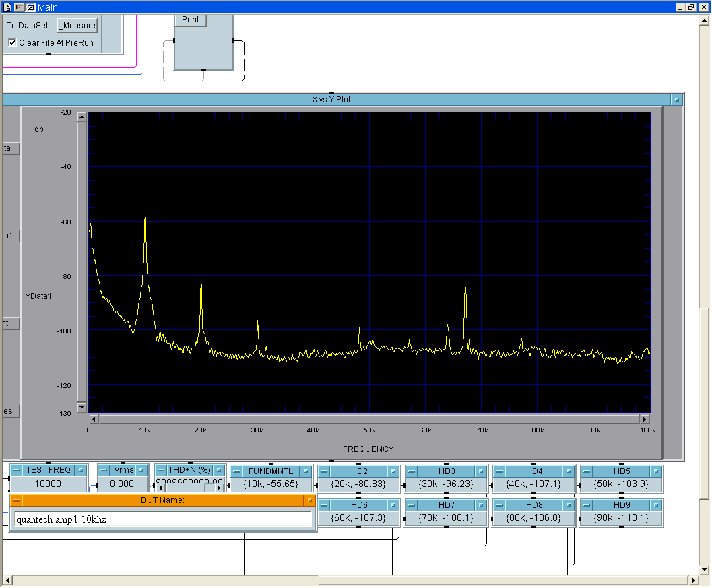Minimize the HD4 display
The image size is (712, 588).
(x=499, y=471)
